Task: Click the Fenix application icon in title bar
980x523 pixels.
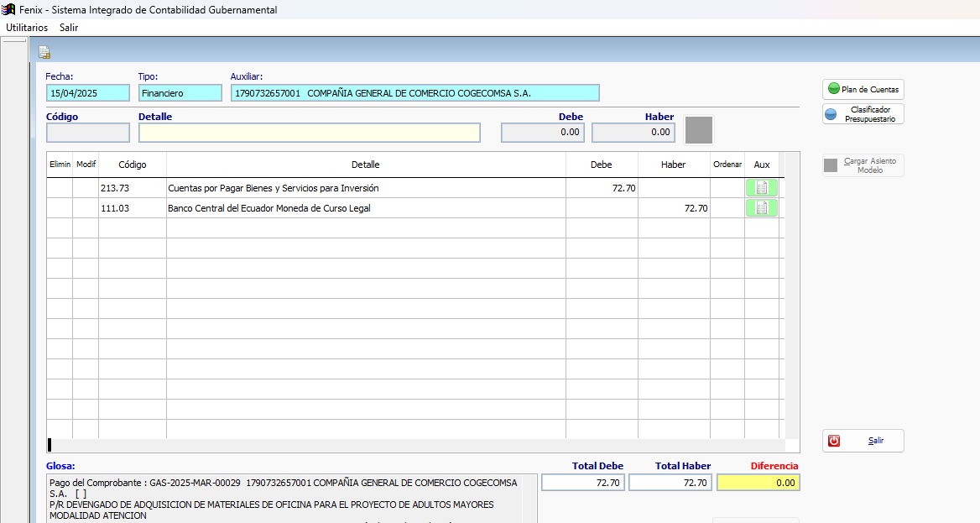Action: [8, 10]
